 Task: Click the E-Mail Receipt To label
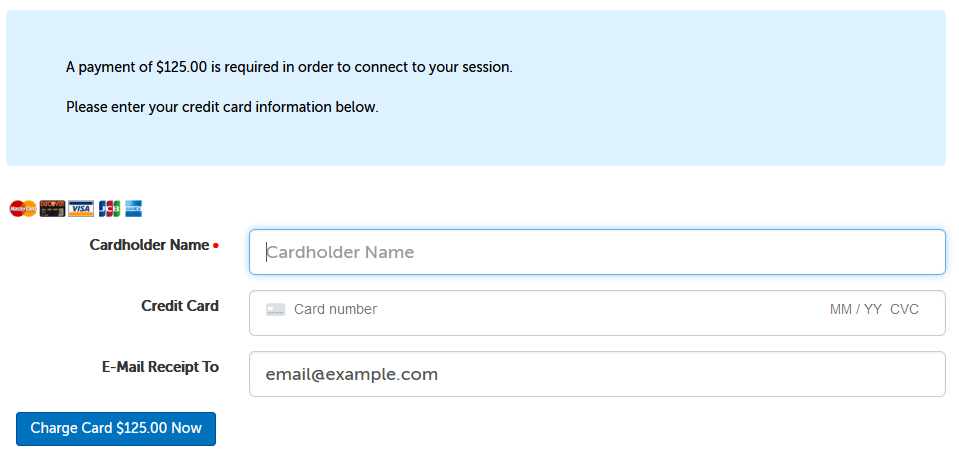coord(160,367)
